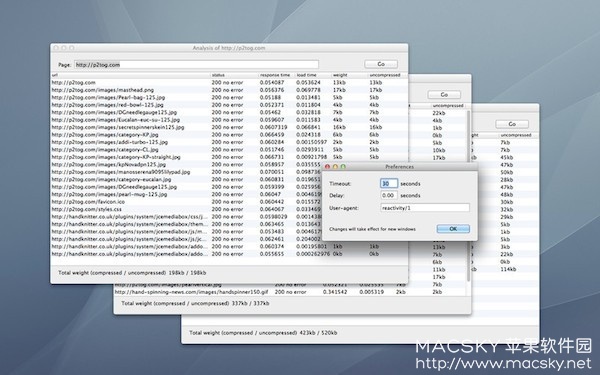The width and height of the screenshot is (600, 375).
Task: Click back window's Total weight 423kb / 520kb text
Action: [x=263, y=333]
